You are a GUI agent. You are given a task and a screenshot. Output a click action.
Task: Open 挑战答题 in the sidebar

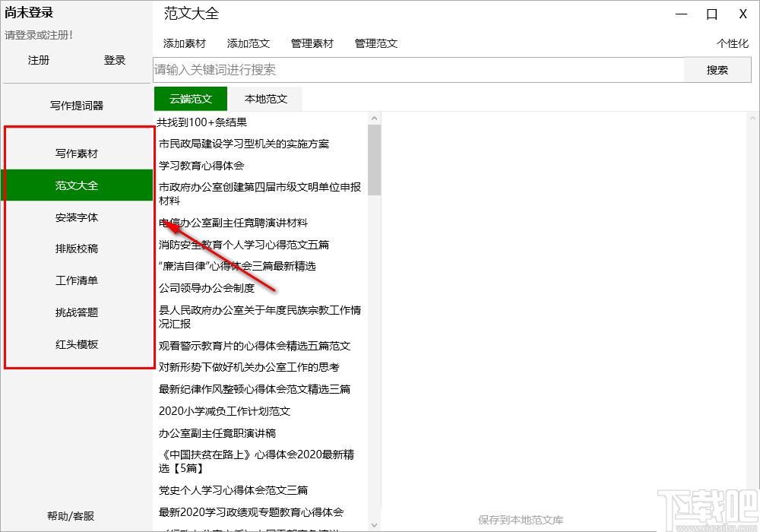[77, 312]
